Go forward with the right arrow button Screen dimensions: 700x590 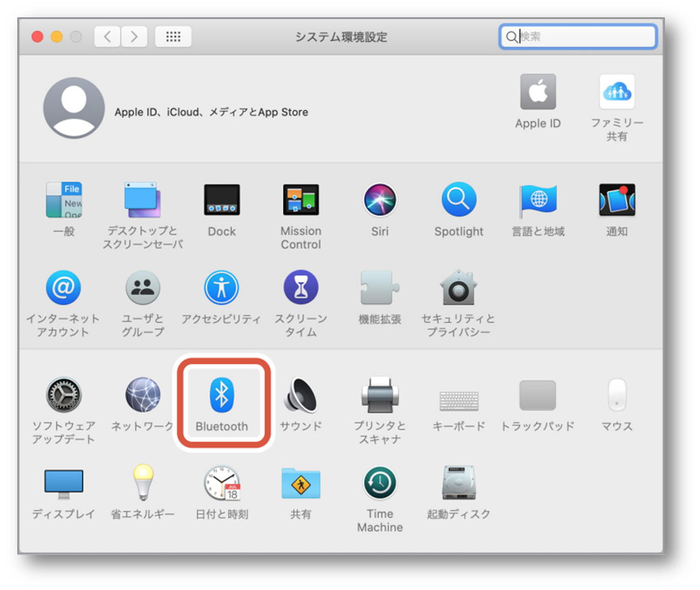pos(134,37)
